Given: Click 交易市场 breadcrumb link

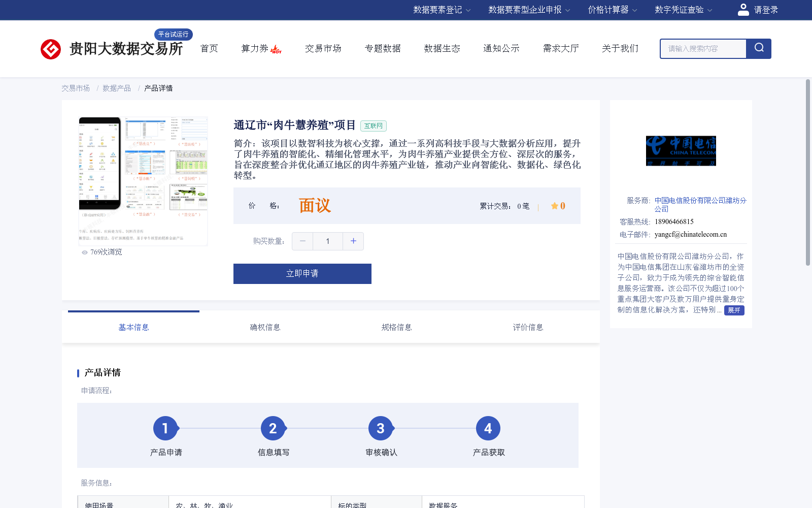Looking at the screenshot, I should (76, 88).
